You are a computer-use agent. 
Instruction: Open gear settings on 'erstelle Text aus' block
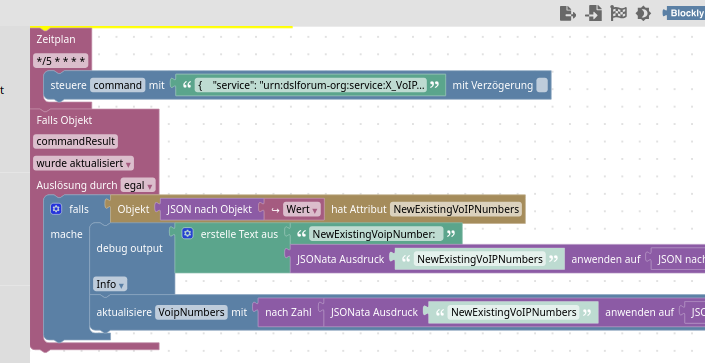coord(187,233)
